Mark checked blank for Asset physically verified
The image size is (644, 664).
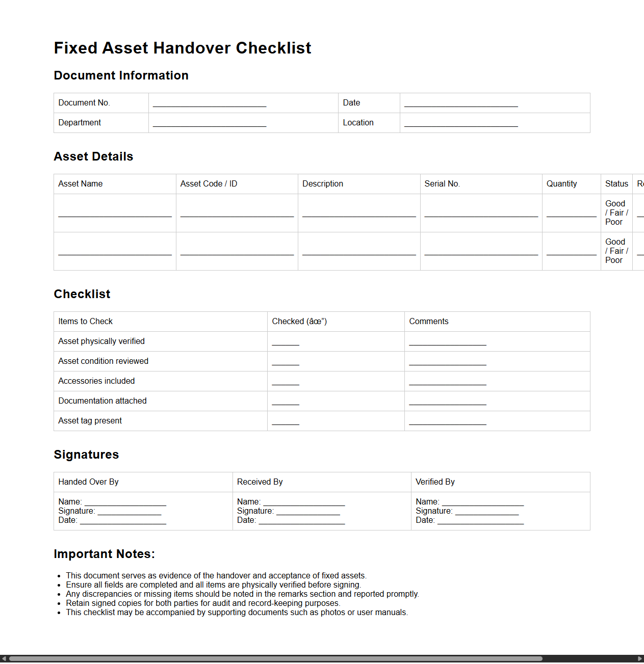click(x=285, y=341)
